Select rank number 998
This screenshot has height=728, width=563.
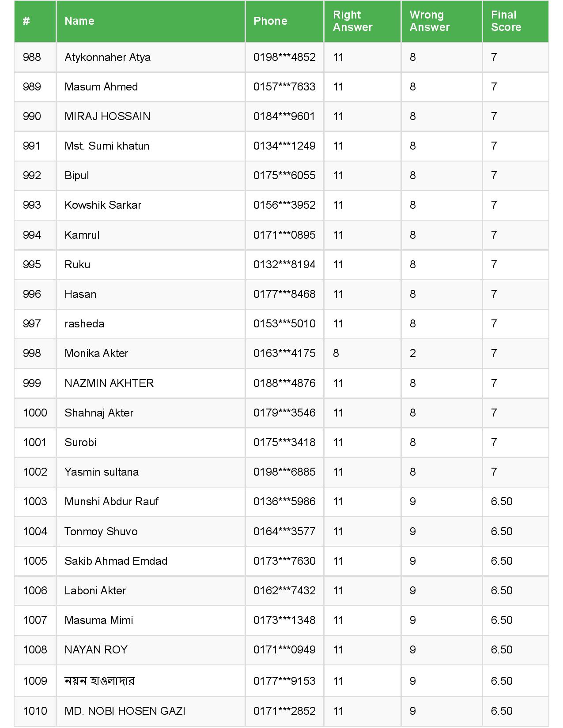32,353
